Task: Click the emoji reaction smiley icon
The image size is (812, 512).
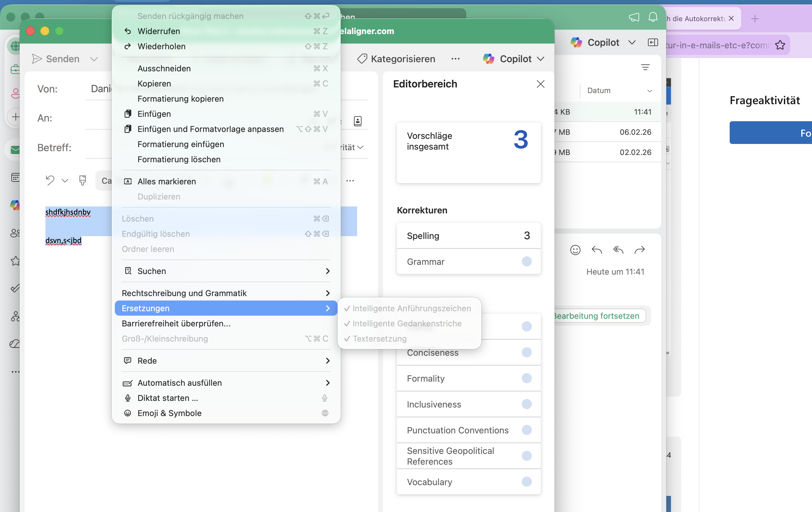Action: 575,250
